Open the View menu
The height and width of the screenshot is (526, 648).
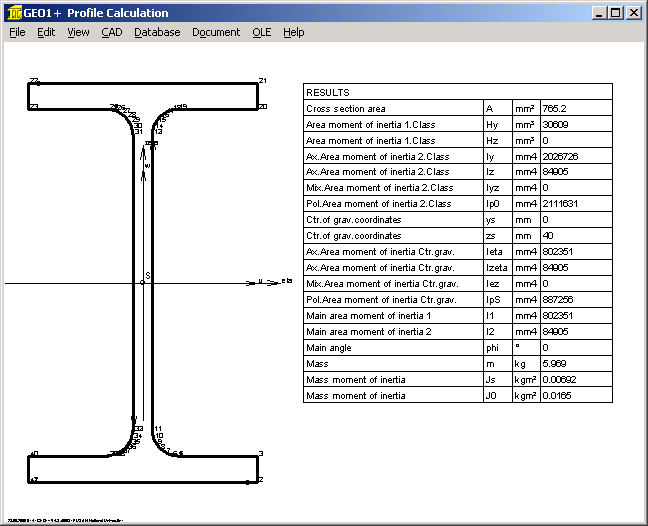(78, 32)
